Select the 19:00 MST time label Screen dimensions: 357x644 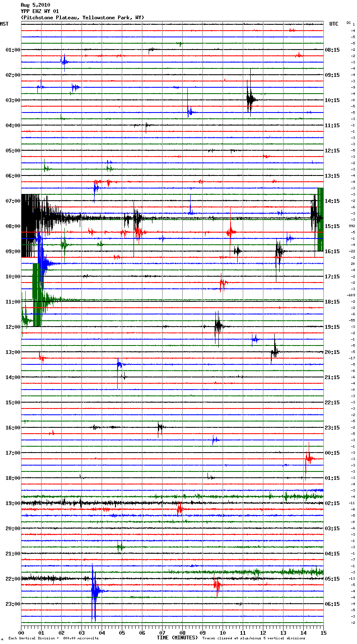[x=13, y=503]
